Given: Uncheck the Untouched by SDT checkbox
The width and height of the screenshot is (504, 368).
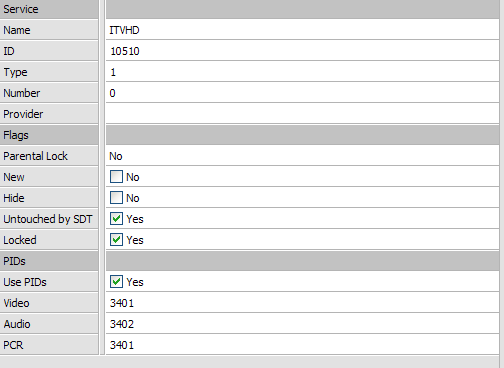Looking at the screenshot, I should tap(116, 219).
